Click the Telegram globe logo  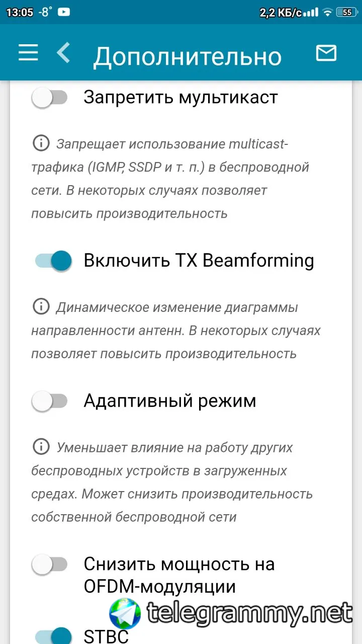(126, 613)
